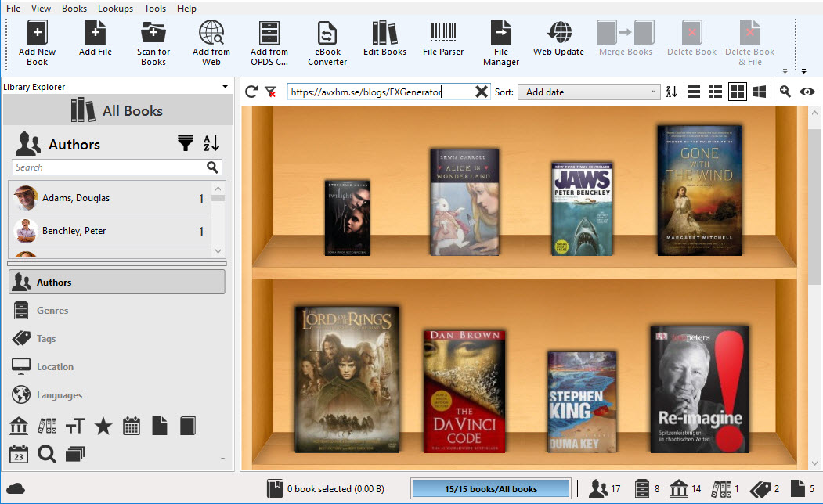Click the author search magnifier icon
Image resolution: width=823 pixels, height=504 pixels.
(212, 167)
